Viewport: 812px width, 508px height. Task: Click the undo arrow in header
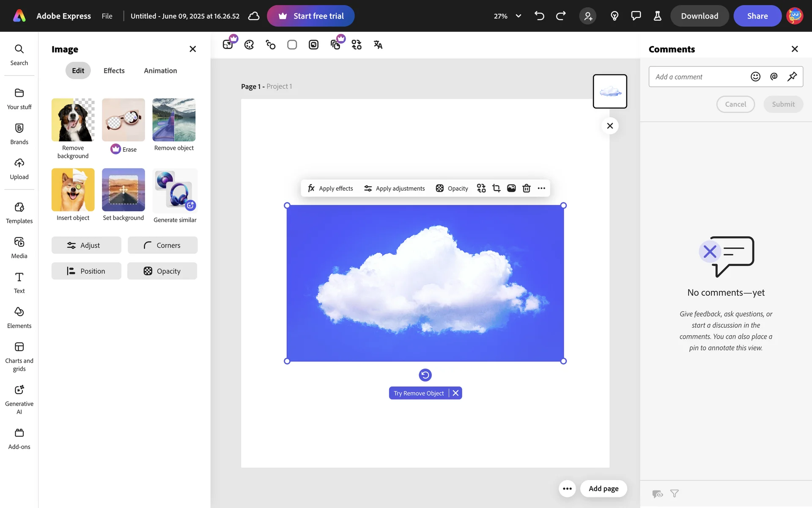(x=539, y=16)
